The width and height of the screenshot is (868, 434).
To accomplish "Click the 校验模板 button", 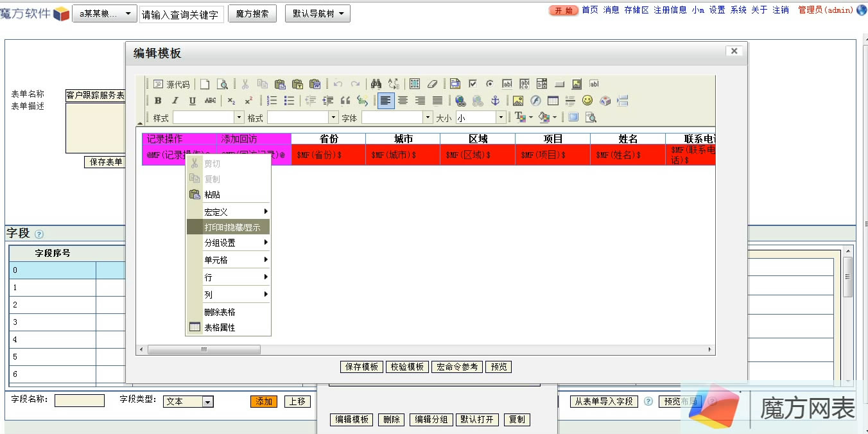I will pyautogui.click(x=407, y=367).
